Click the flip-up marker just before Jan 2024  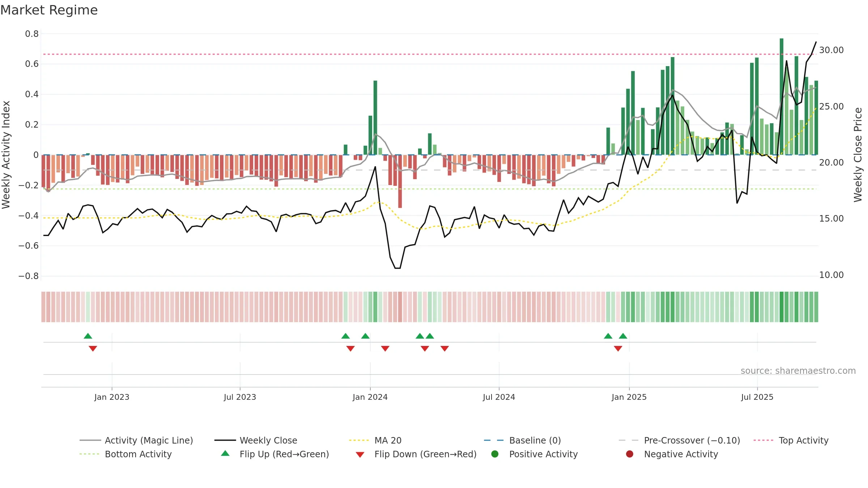(x=365, y=336)
